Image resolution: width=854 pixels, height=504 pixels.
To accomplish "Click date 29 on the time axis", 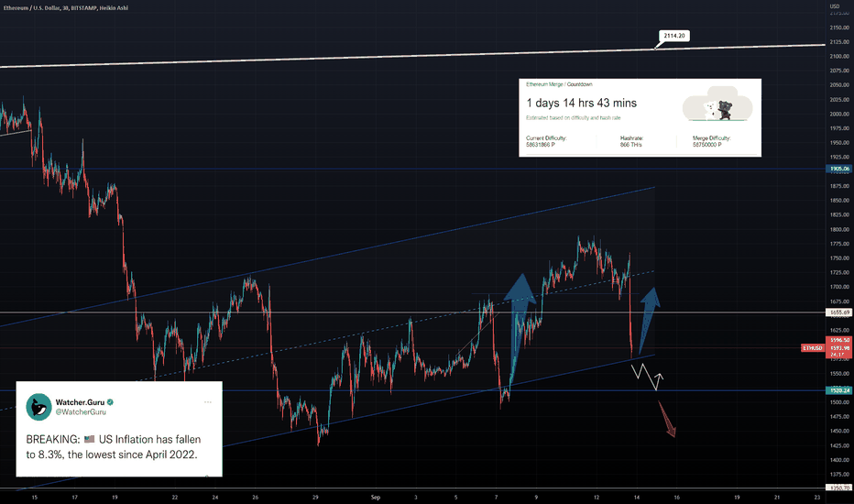I will [315, 498].
